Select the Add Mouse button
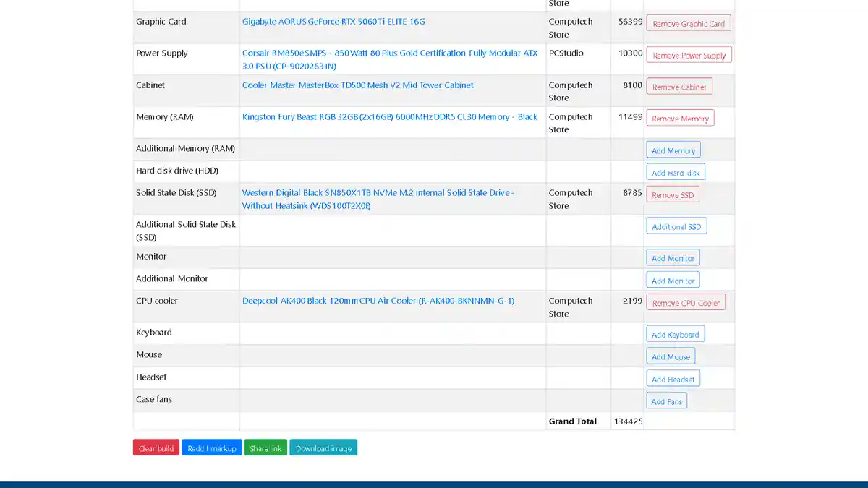Screen dimensions: 868x488 671,356
